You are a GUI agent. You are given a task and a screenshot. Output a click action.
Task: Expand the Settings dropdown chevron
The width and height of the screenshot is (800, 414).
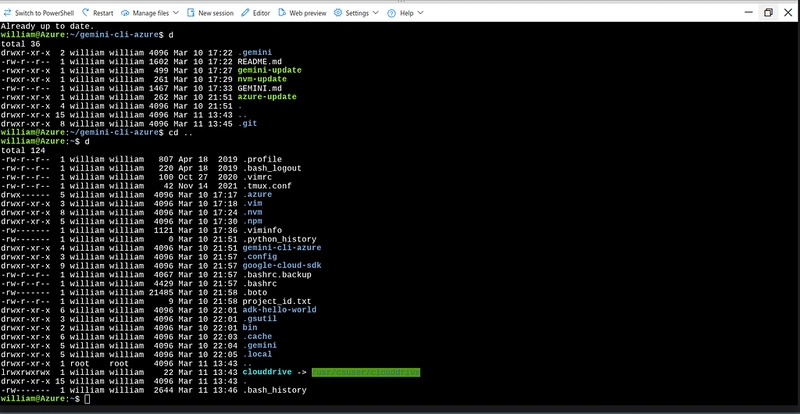376,13
